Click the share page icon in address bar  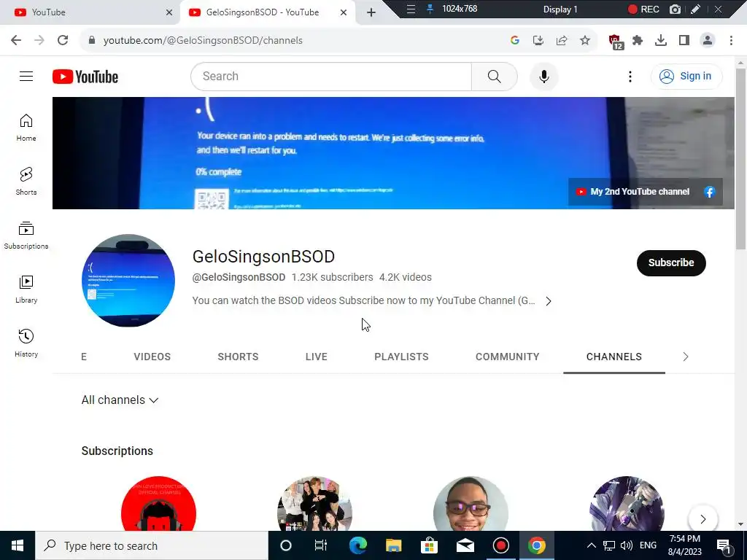(x=562, y=41)
